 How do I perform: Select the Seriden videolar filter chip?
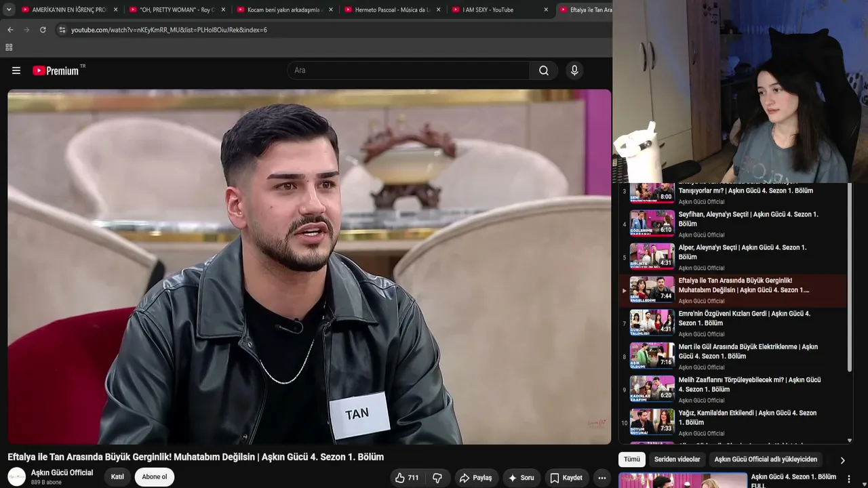coord(677,460)
